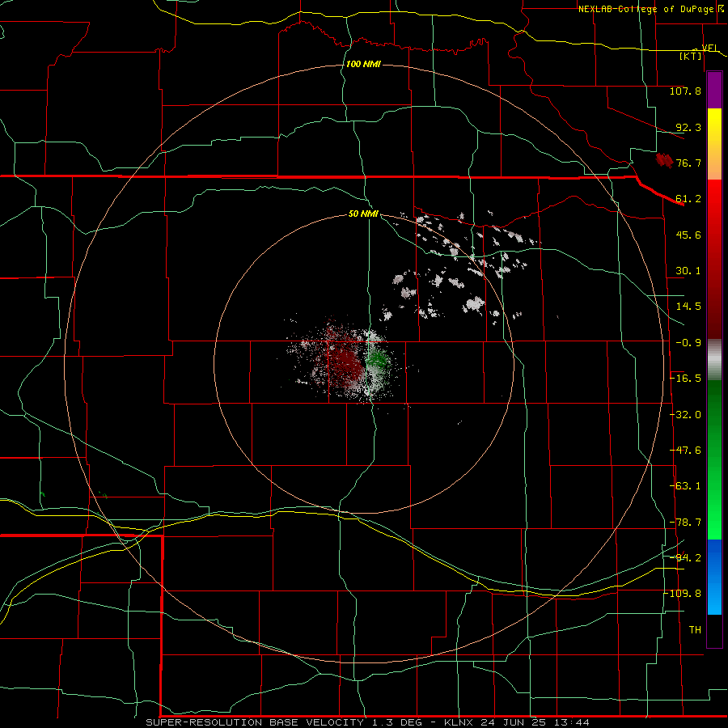Select the -16.5 legend value

(x=685, y=379)
